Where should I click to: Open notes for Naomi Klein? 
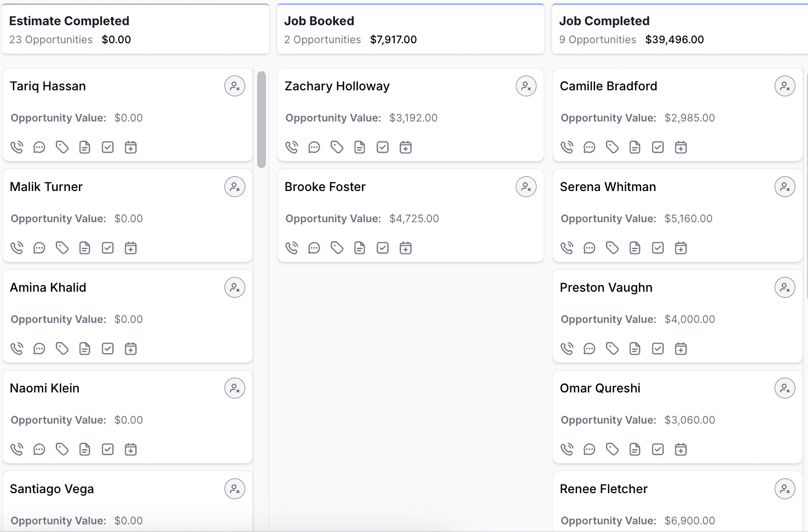coord(85,449)
